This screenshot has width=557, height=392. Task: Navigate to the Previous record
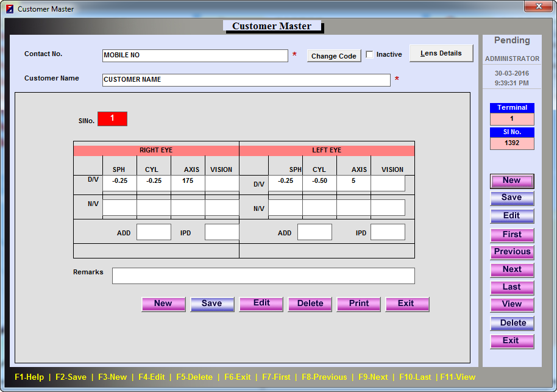point(512,252)
